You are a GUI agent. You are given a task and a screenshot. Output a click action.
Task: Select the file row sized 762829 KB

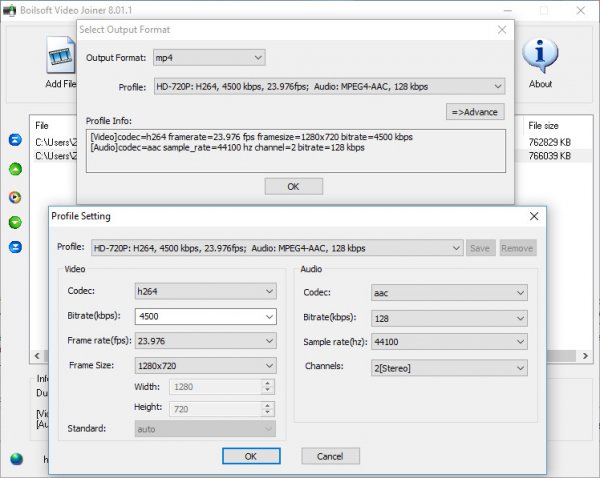pyautogui.click(x=549, y=142)
